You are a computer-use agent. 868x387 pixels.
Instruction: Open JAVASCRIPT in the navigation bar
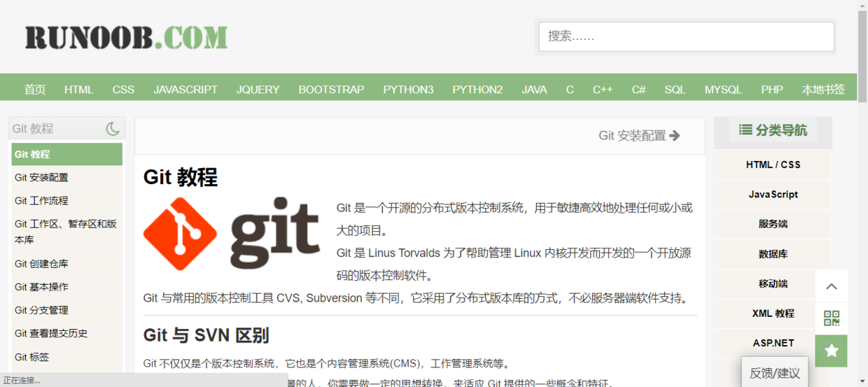pyautogui.click(x=185, y=90)
